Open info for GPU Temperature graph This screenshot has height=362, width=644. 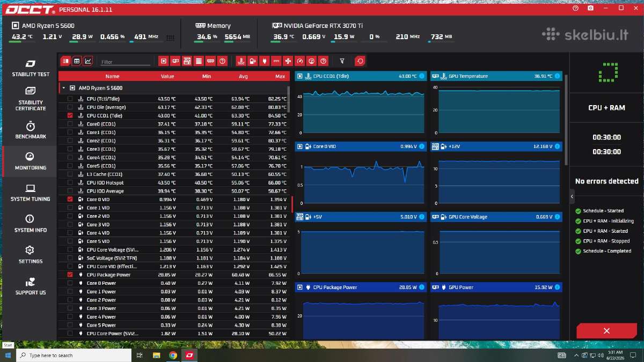tap(558, 76)
